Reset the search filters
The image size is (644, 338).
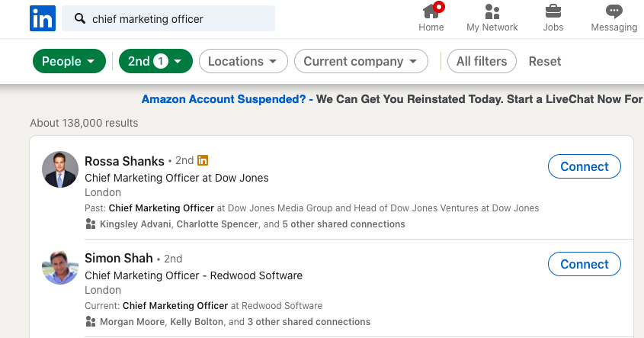click(545, 61)
